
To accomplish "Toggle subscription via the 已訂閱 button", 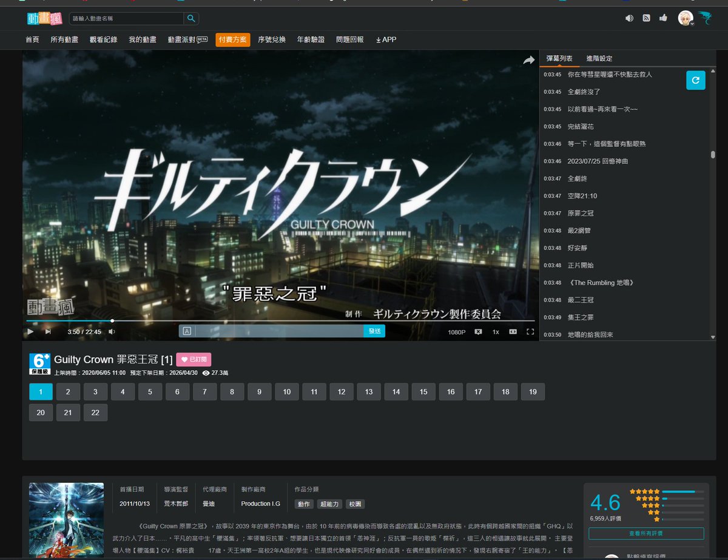I will pyautogui.click(x=195, y=359).
